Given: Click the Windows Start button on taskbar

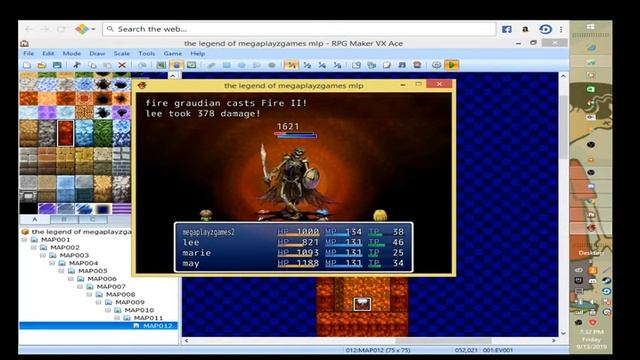Looking at the screenshot, I should coord(590,27).
